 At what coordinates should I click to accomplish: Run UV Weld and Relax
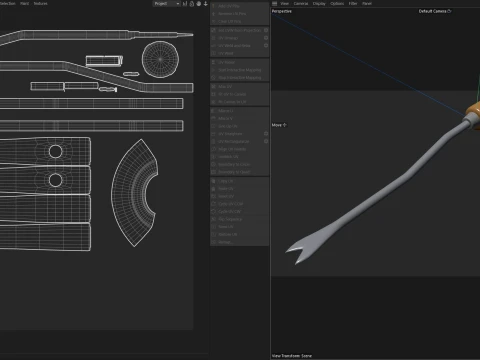click(x=237, y=46)
